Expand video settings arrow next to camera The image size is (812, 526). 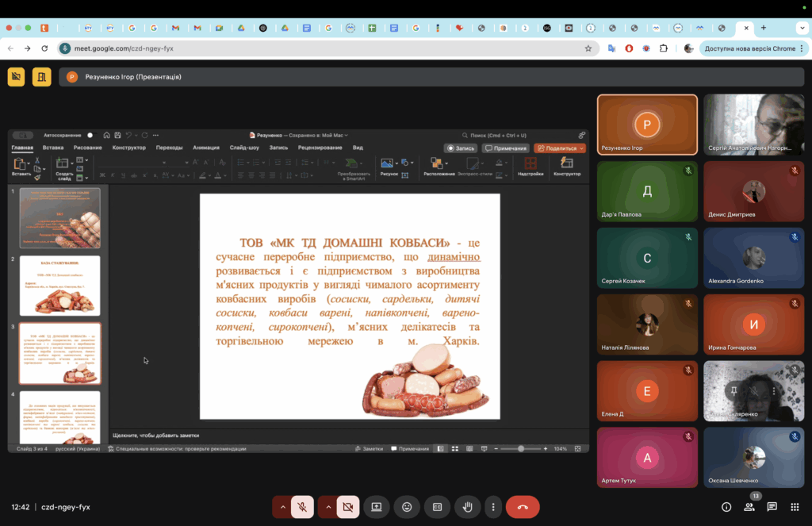(x=328, y=507)
